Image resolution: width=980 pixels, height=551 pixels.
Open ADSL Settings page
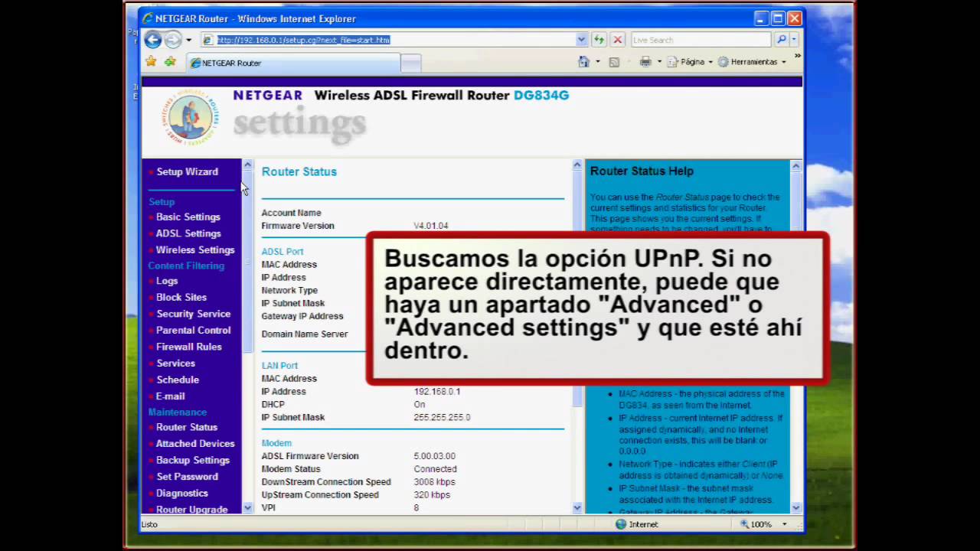click(188, 233)
